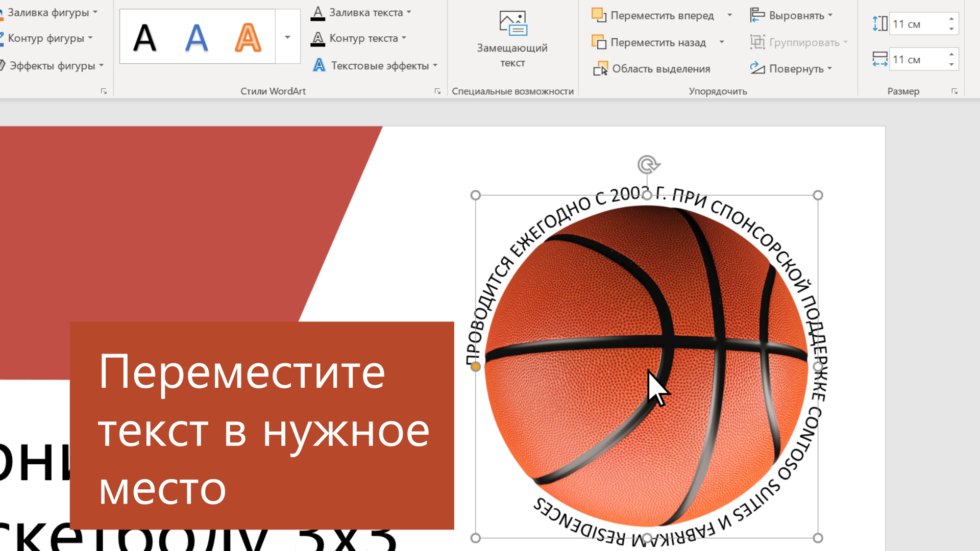This screenshot has height=551, width=980.
Task: Open the Переместить вперед dropdown arrow
Action: (730, 15)
